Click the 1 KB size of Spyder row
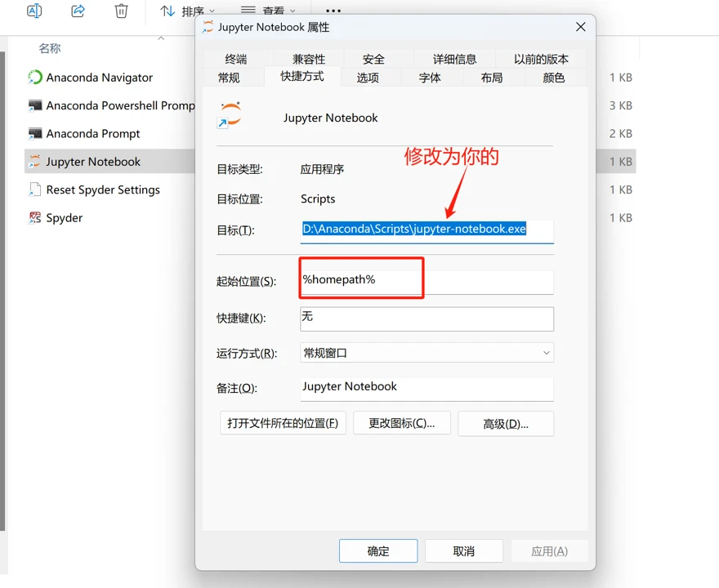719x588 pixels. [x=621, y=218]
